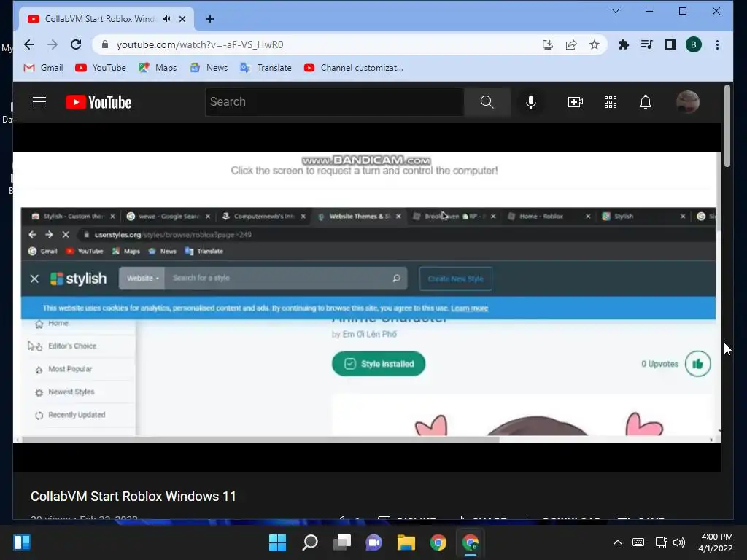Viewport: 747px width, 560px height.
Task: Run search with the magnifier button
Action: [487, 102]
